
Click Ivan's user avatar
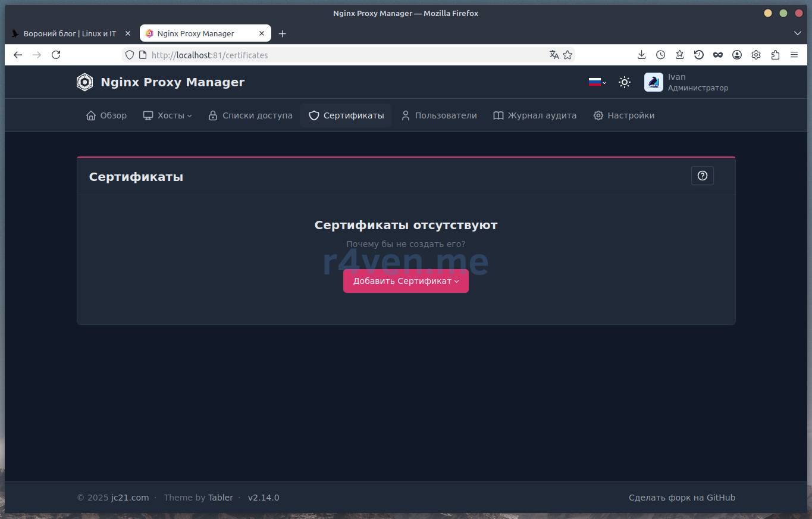click(x=653, y=83)
